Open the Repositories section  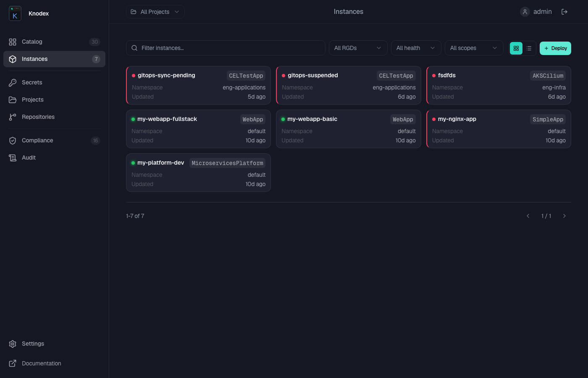(38, 117)
